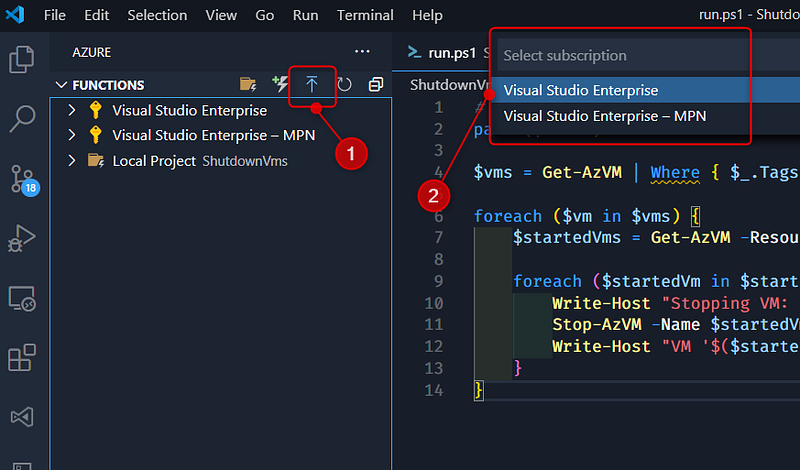Viewport: 800px width, 470px height.
Task: Collapse all items in Functions panel
Action: [x=376, y=85]
